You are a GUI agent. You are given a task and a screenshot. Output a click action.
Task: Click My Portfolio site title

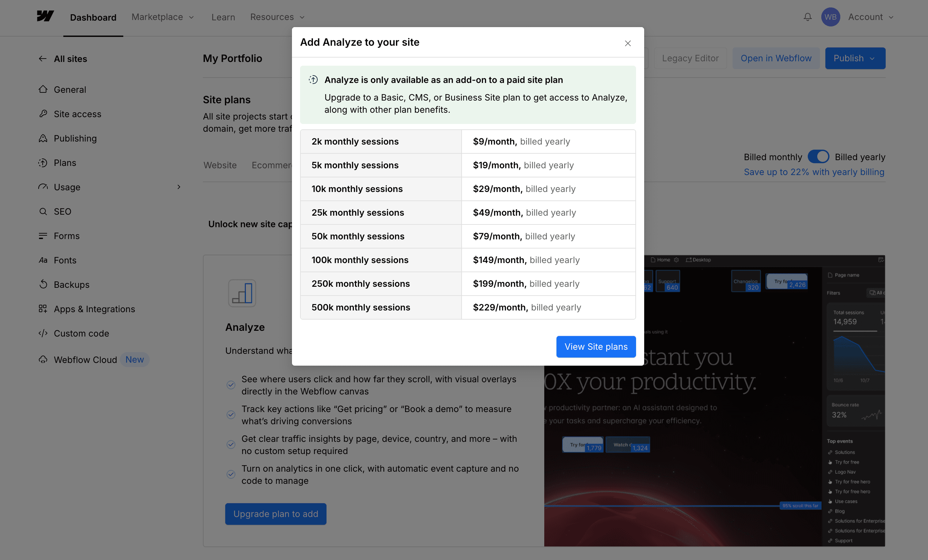coord(232,58)
